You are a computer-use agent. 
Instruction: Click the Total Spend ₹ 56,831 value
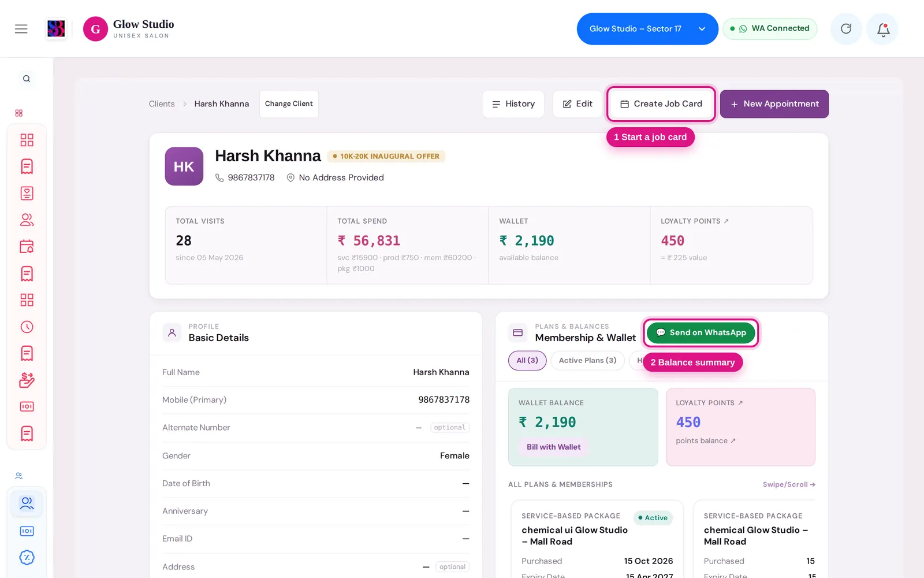369,240
